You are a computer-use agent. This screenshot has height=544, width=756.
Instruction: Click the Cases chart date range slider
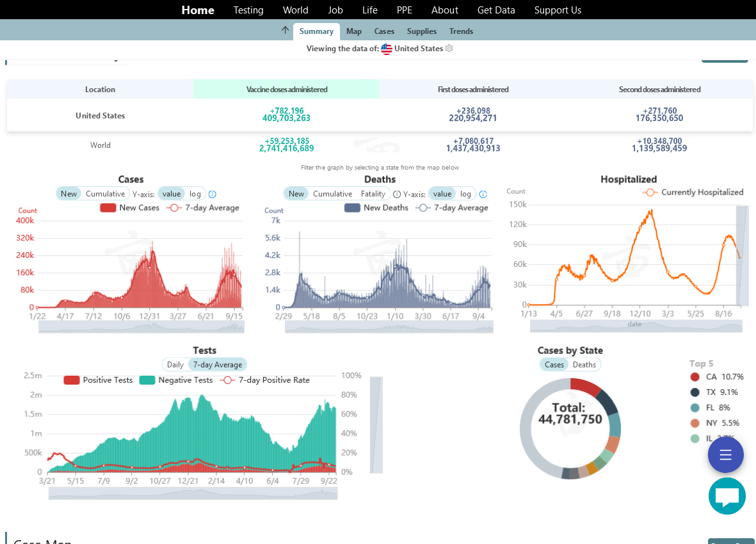(x=141, y=327)
